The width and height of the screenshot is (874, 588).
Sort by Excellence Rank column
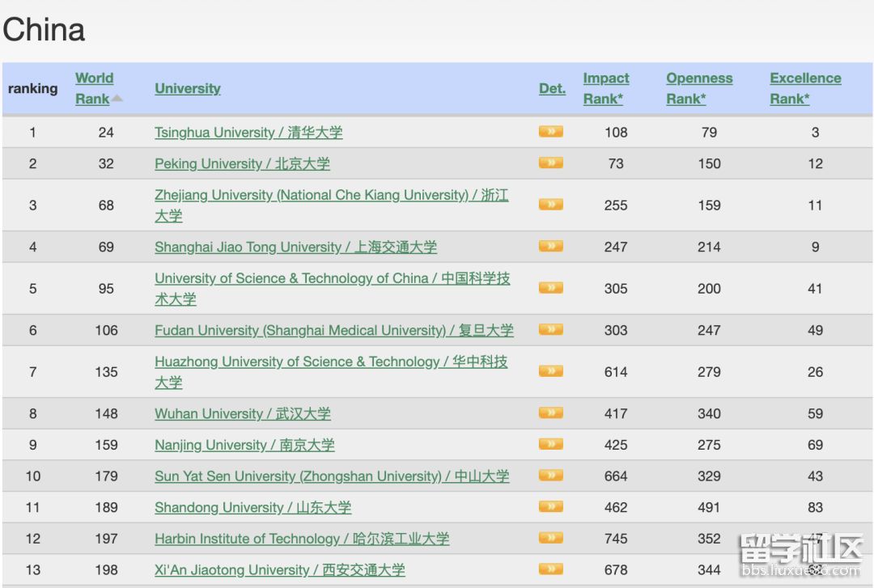[805, 88]
